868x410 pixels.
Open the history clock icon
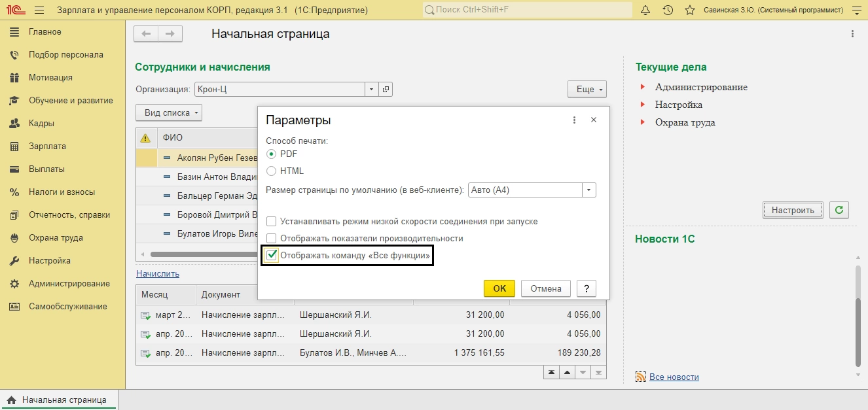(668, 10)
